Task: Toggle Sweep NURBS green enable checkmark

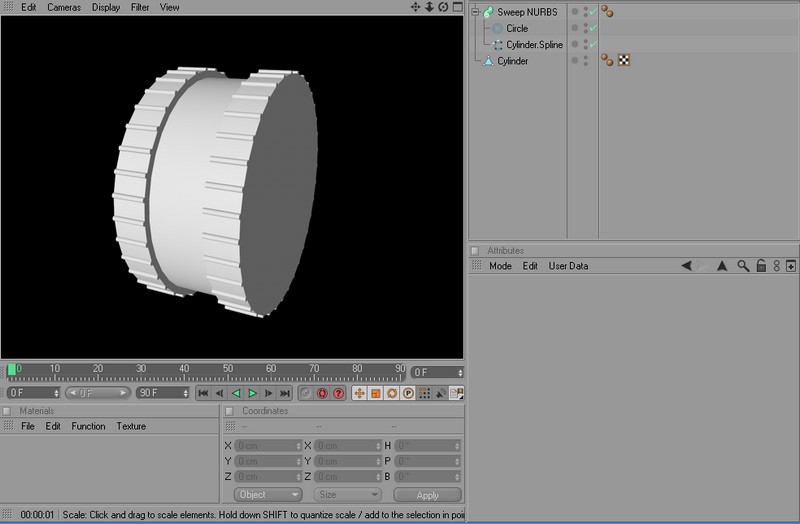Action: (x=593, y=12)
